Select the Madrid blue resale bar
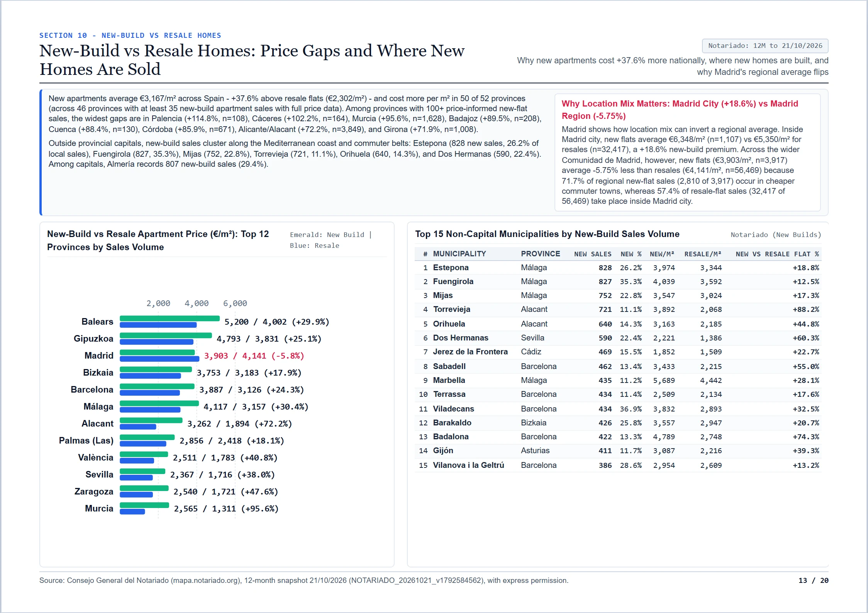This screenshot has height=613, width=868. tap(159, 359)
